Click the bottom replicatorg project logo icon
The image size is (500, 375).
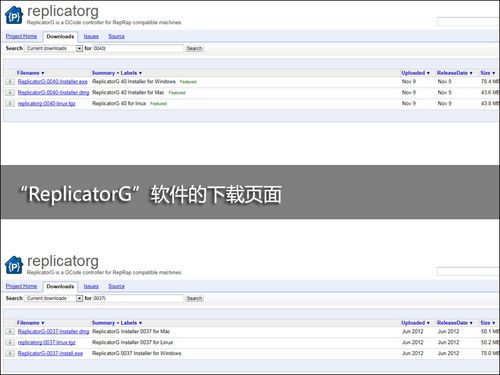coord(14,265)
